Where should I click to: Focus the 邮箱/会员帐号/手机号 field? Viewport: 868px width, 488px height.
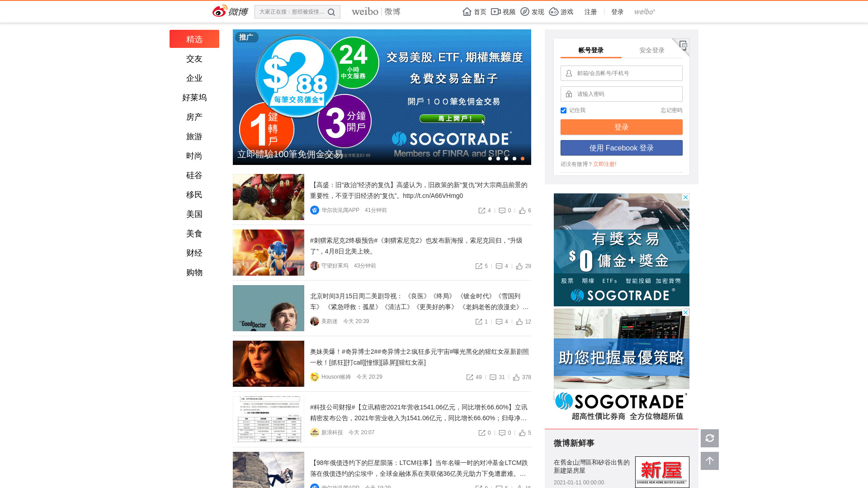(622, 73)
